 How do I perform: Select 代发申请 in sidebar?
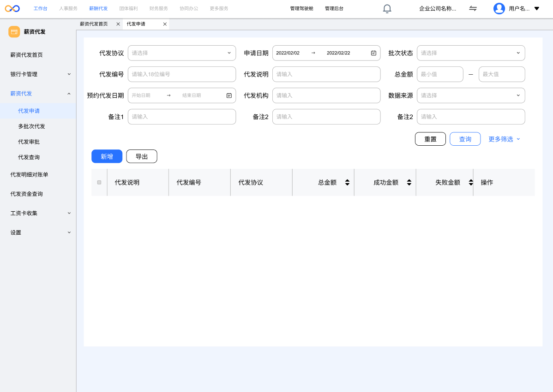29,111
